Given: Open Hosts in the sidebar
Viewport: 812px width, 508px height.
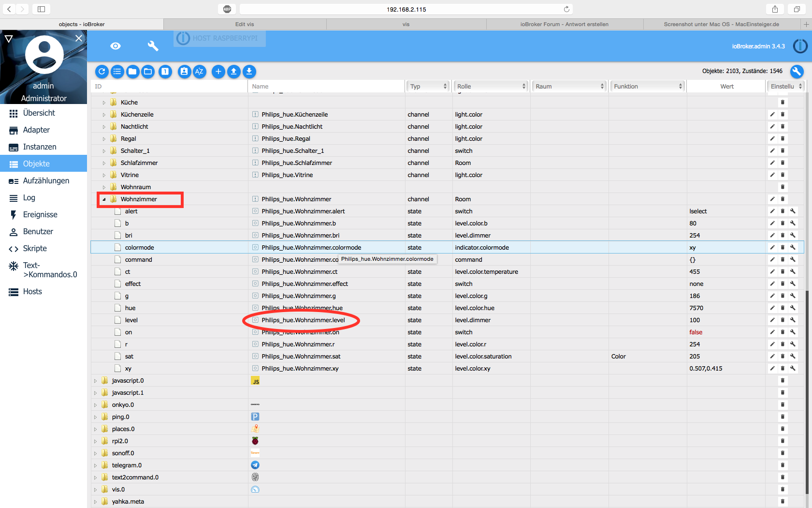Looking at the screenshot, I should [43, 292].
